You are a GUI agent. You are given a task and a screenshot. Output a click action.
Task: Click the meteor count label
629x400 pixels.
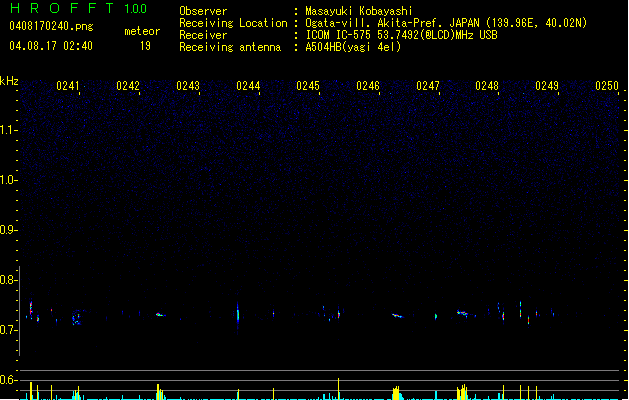tap(142, 31)
